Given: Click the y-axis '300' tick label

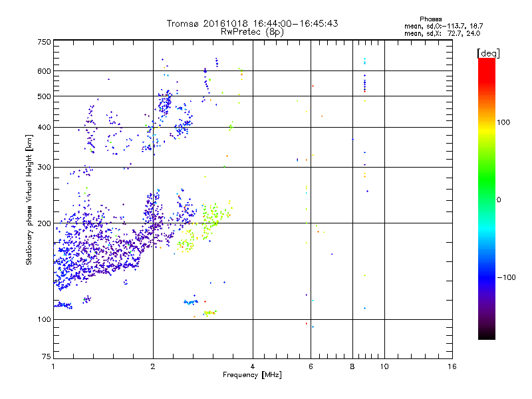Looking at the screenshot, I should [44, 168].
